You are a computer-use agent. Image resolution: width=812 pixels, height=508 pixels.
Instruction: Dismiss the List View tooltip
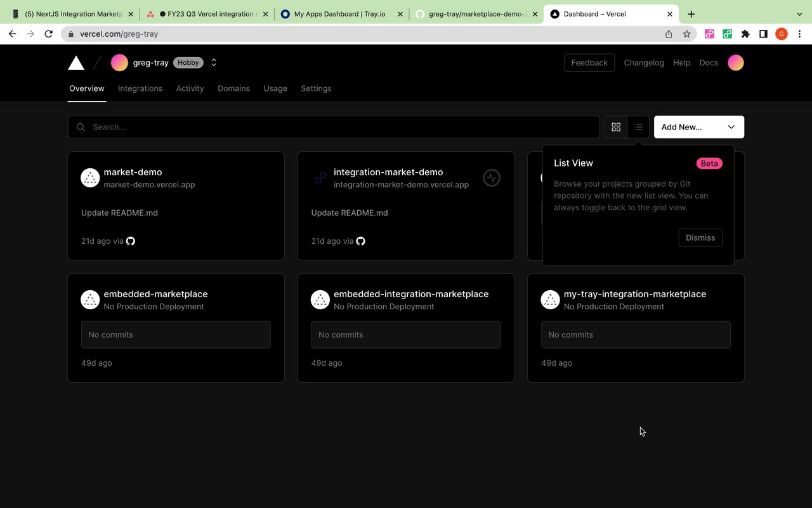[700, 237]
